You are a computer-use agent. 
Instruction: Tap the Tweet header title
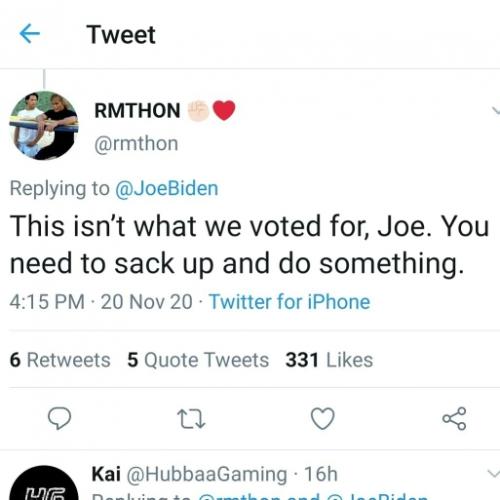point(121,34)
